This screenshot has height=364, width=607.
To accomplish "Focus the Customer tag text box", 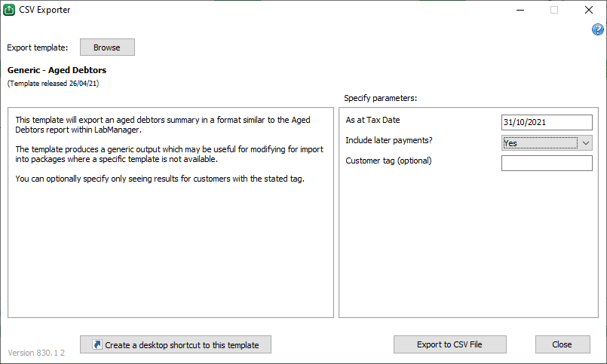I will [547, 163].
